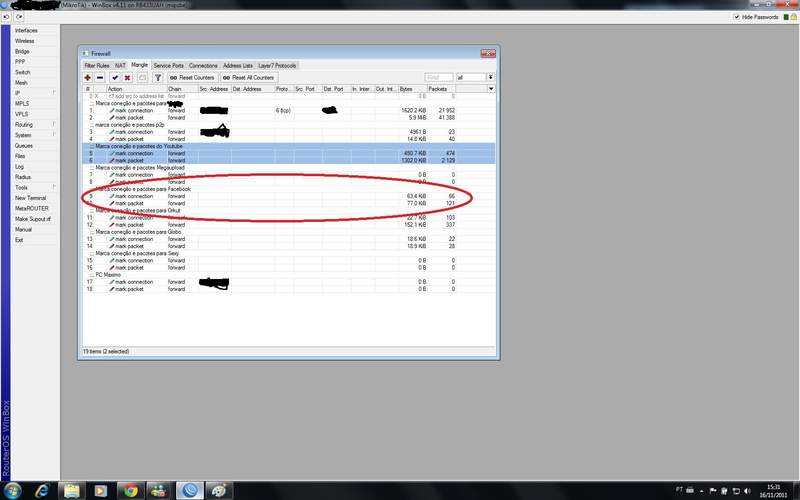Viewport: 800px width, 500px height.
Task: Select comment row 'pacotes Megaupload'
Action: pyautogui.click(x=289, y=167)
